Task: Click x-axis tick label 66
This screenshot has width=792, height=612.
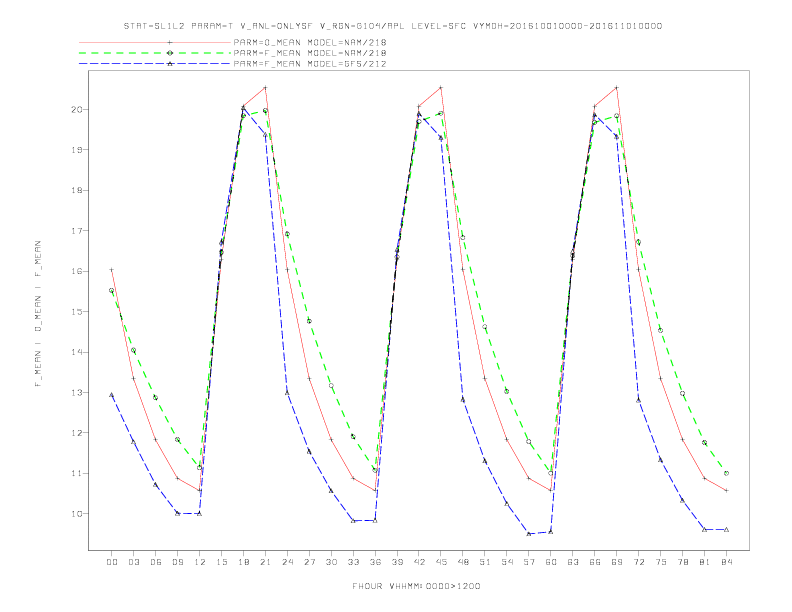Action: (x=595, y=562)
